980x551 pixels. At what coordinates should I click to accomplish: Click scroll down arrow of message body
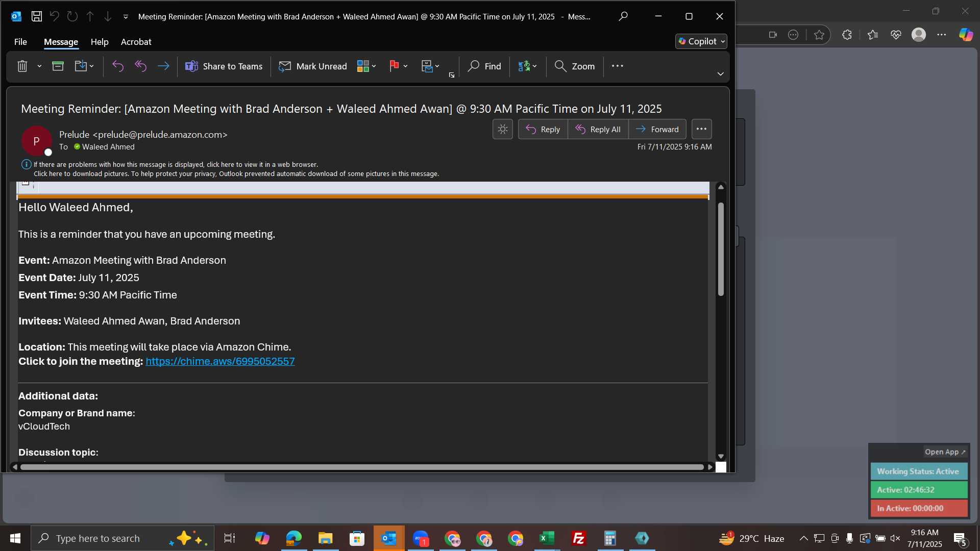click(721, 457)
